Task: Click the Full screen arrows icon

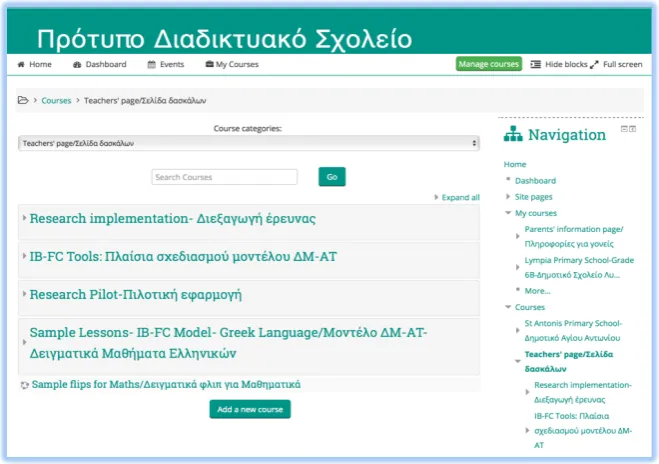Action: pyautogui.click(x=594, y=65)
